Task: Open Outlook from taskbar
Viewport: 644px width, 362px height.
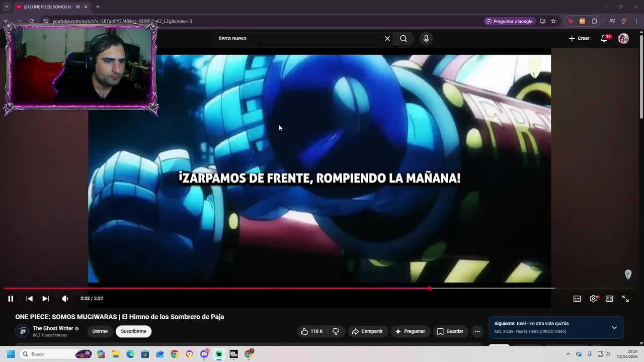Action: (x=159, y=354)
